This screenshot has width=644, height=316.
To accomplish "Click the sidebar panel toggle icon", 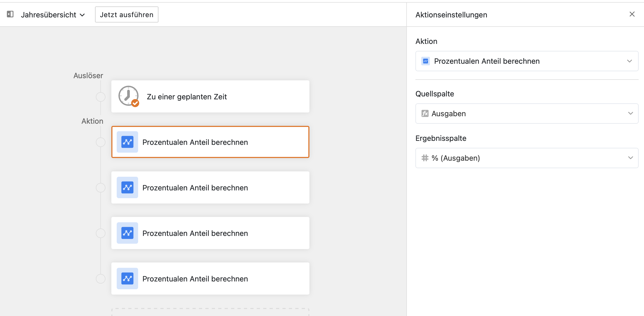I will click(10, 14).
